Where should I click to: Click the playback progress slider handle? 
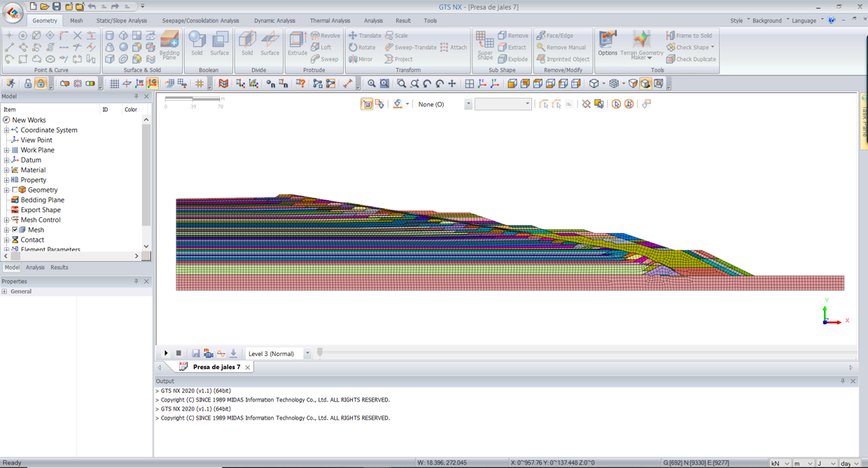coord(320,352)
